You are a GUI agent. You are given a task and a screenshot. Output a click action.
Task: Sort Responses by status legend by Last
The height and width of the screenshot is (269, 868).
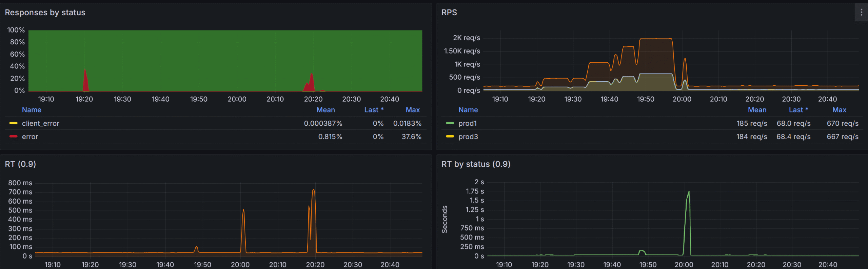tap(373, 110)
